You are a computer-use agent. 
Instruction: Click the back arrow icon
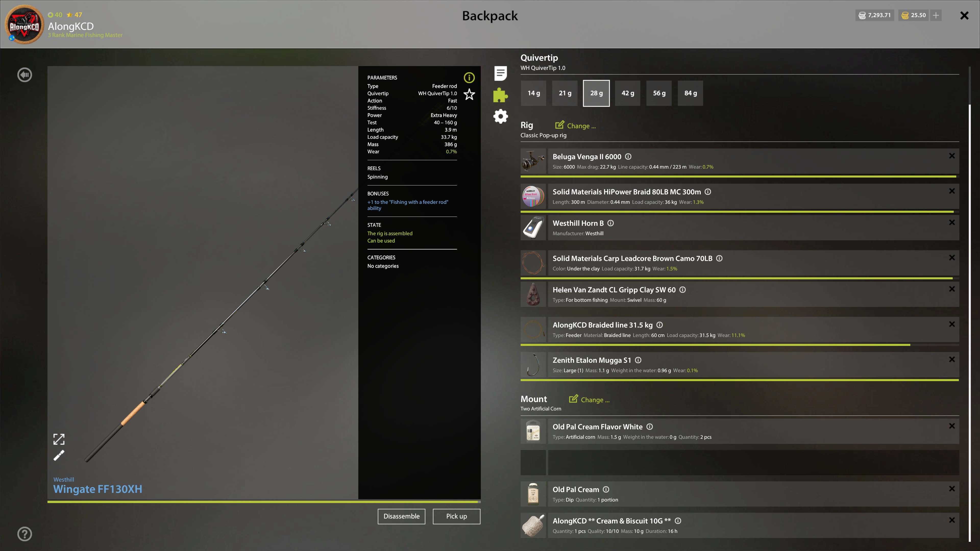25,75
